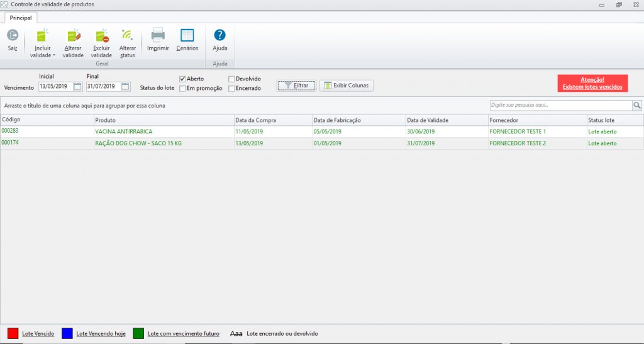Image resolution: width=644 pixels, height=344 pixels.
Task: Enable the Devolvido checkbox
Action: click(x=231, y=79)
